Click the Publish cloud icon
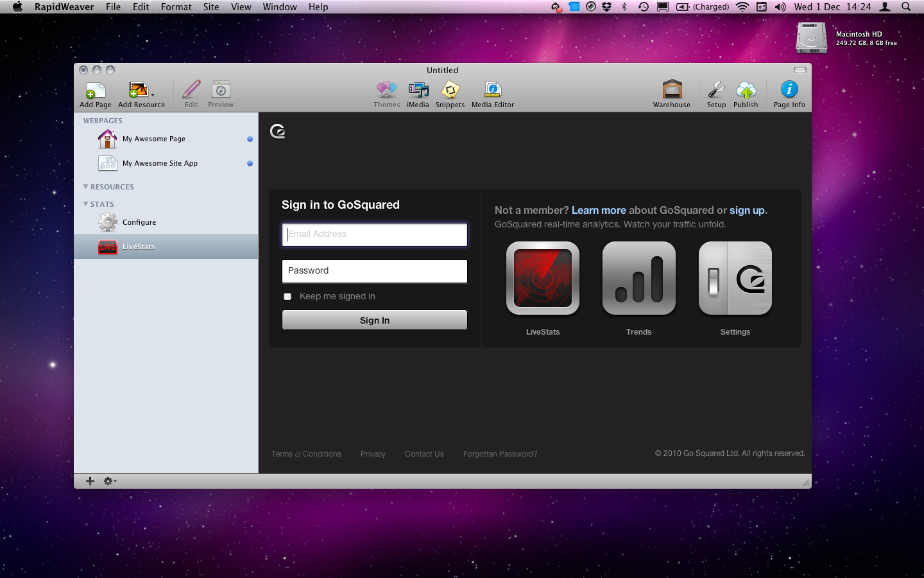This screenshot has width=924, height=578. click(746, 90)
